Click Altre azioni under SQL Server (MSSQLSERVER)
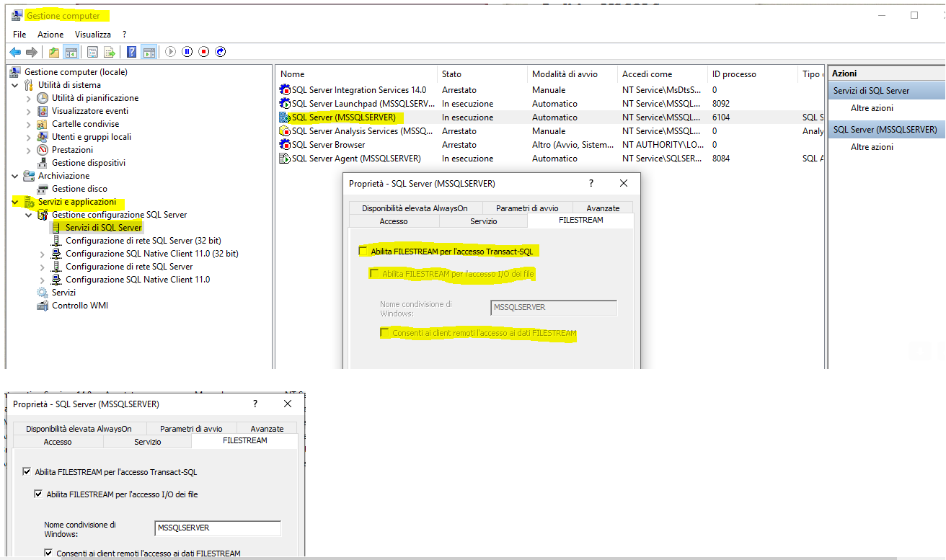This screenshot has height=560, width=946. 872,147
